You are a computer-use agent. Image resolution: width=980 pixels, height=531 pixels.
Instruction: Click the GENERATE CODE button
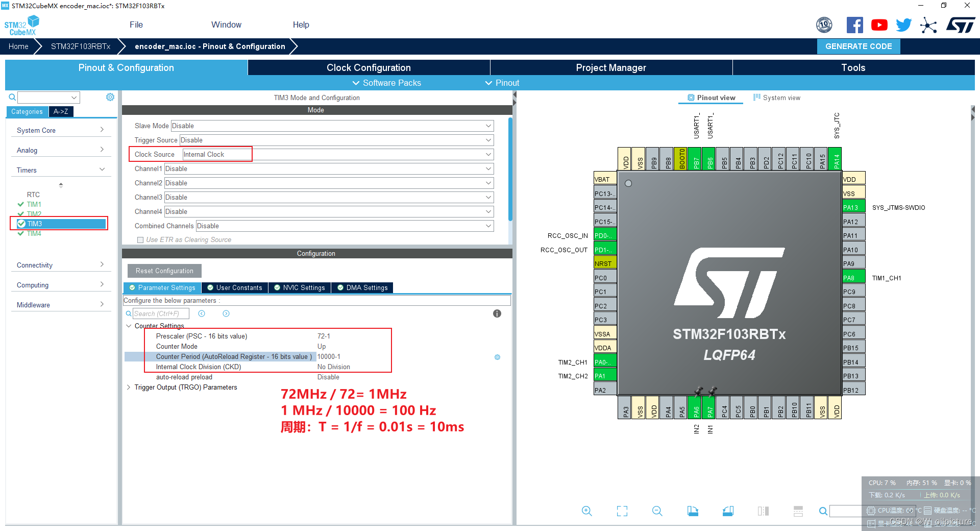tap(859, 46)
